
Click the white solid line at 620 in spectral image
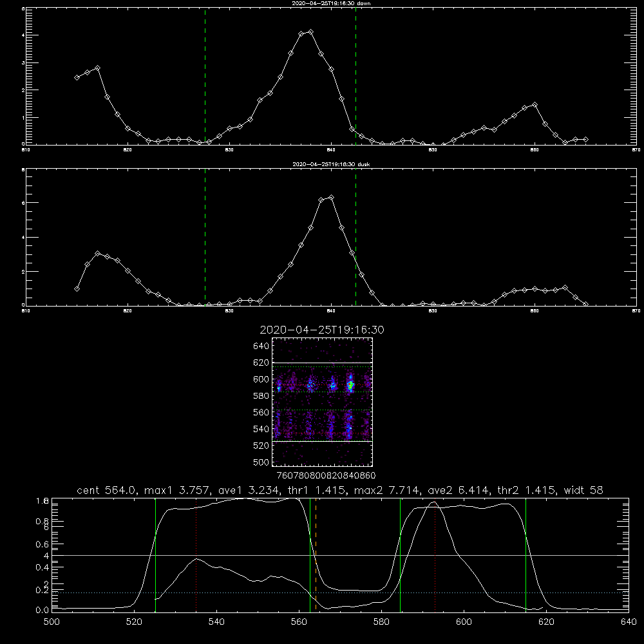tap(322, 363)
